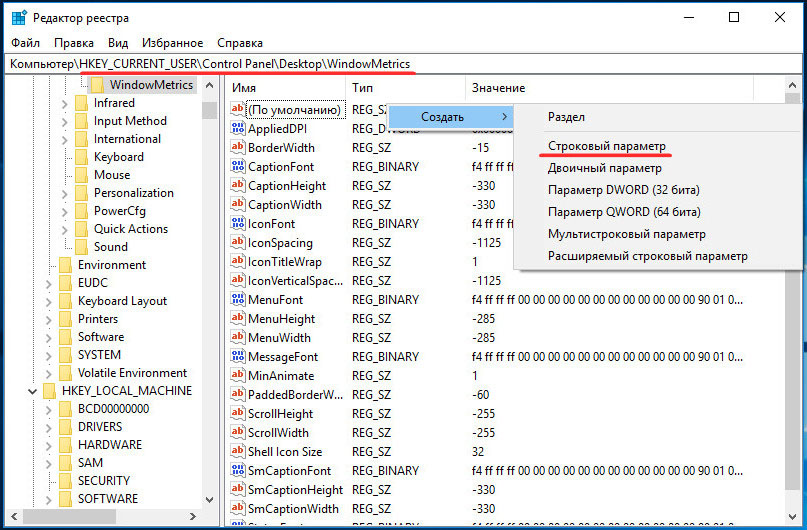
Task: Collapse the HKEY_LOCAL_MACHINE hive
Action: pyautogui.click(x=32, y=392)
